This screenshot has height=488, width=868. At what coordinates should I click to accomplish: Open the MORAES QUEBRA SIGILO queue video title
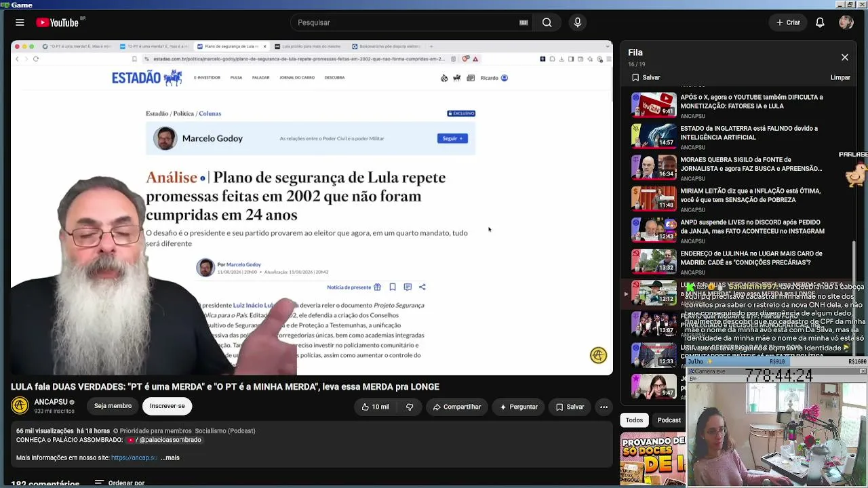click(x=751, y=164)
